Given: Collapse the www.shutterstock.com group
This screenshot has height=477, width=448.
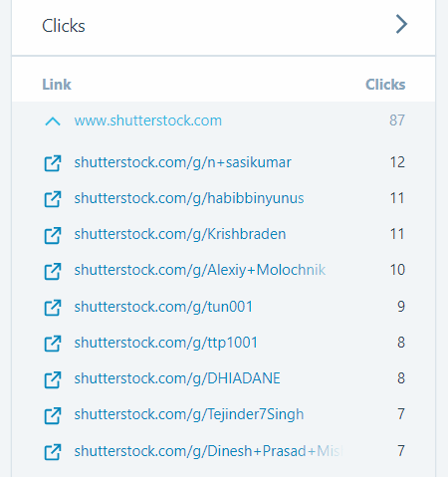Looking at the screenshot, I should [x=53, y=121].
